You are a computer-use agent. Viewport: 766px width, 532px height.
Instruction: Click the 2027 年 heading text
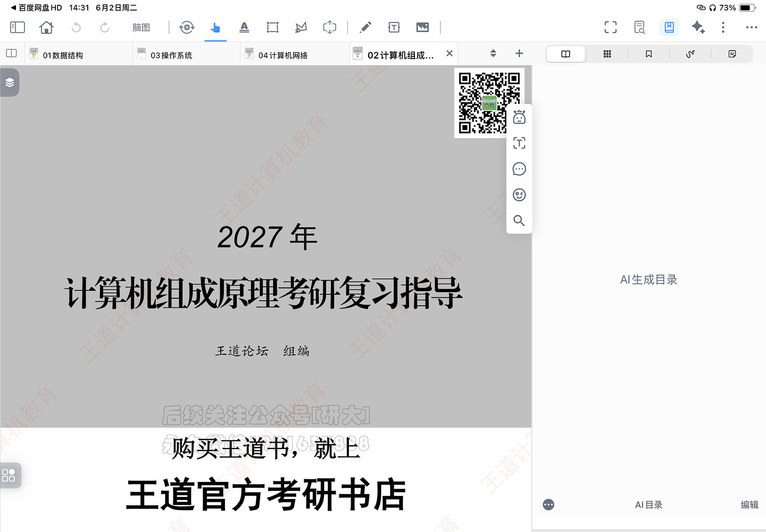[x=268, y=237]
